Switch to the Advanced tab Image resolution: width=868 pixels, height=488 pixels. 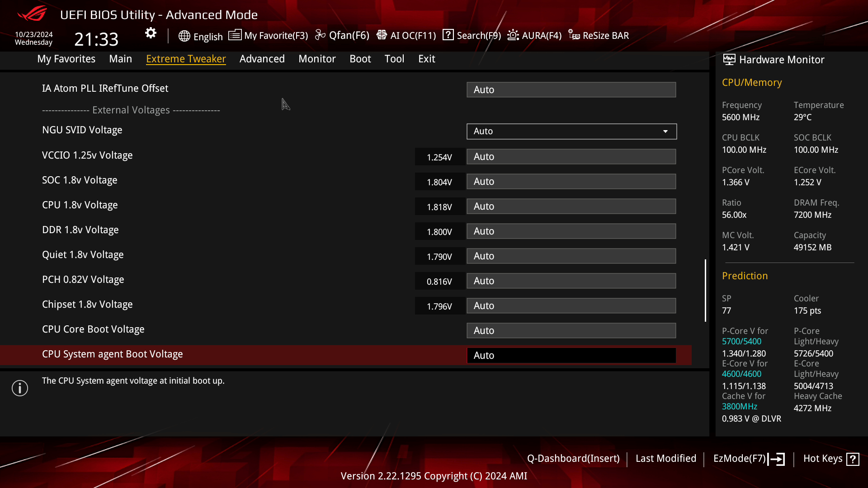pos(262,59)
